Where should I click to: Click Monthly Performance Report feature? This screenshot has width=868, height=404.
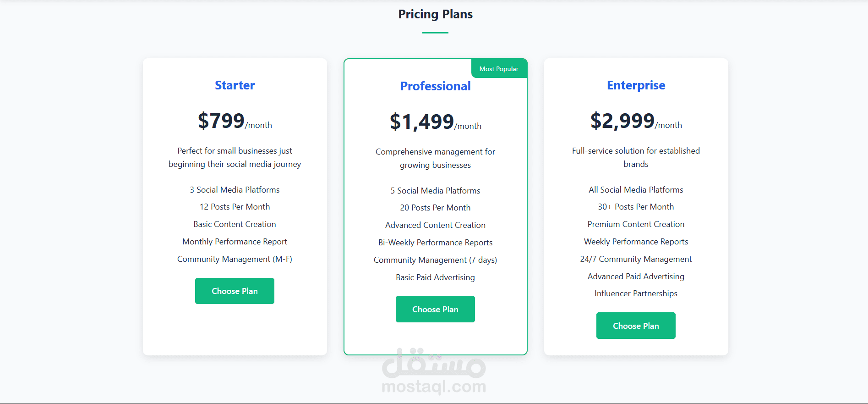[235, 242]
